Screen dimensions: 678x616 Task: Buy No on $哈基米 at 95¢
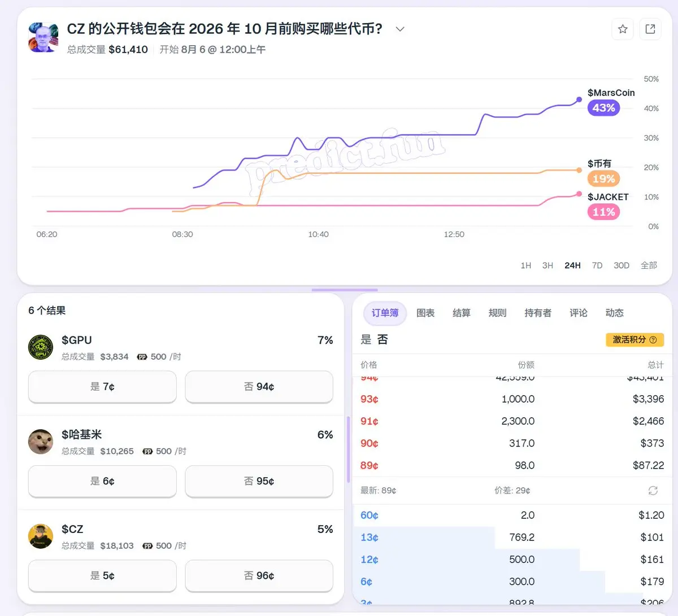259,481
